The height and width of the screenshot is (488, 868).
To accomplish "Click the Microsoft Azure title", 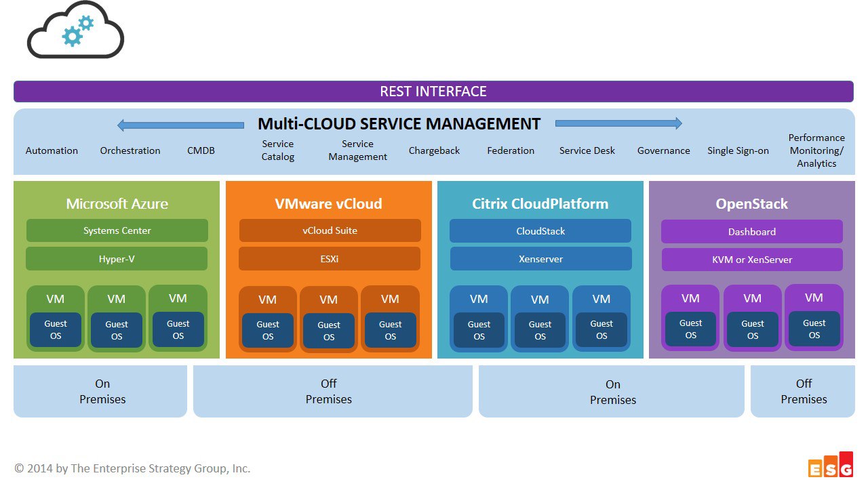I will [x=117, y=203].
